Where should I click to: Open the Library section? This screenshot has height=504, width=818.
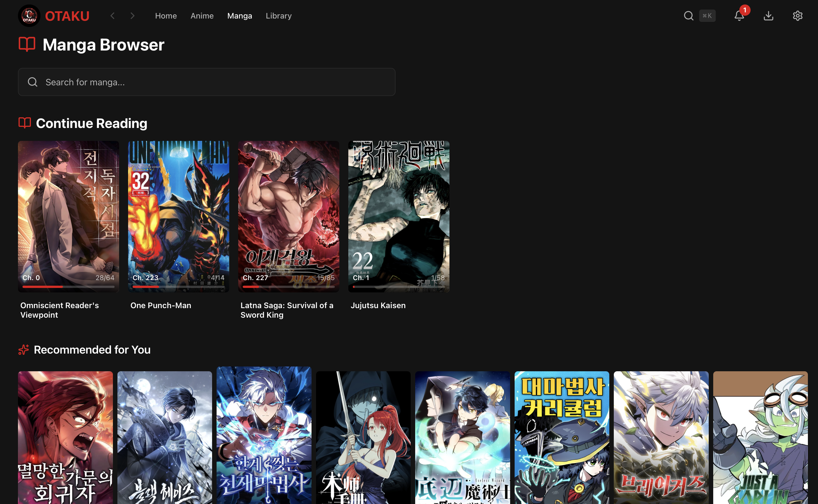click(x=279, y=16)
